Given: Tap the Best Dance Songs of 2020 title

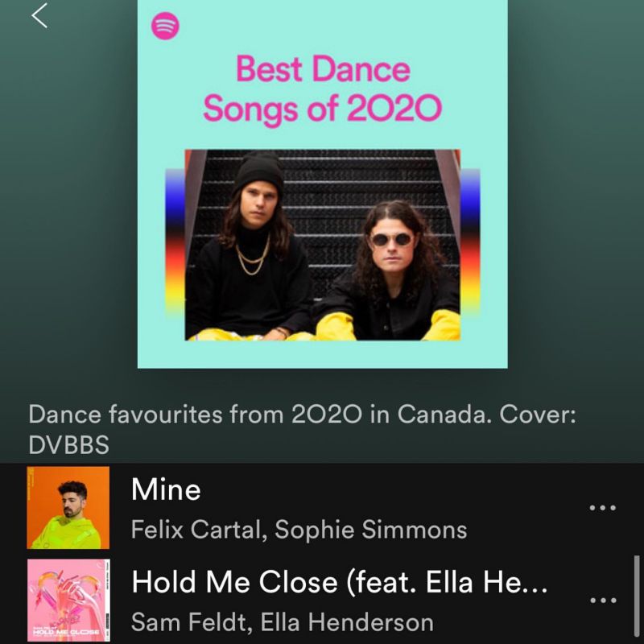Looking at the screenshot, I should (x=323, y=89).
